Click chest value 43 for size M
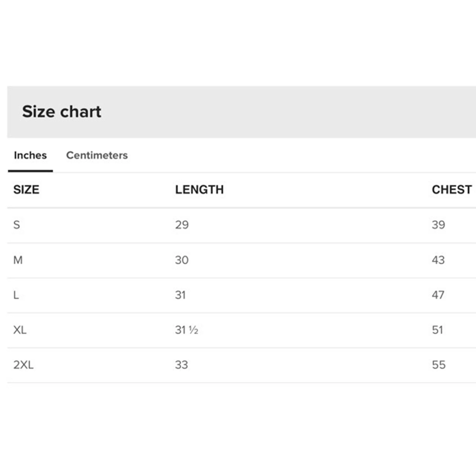Screen dimensions: 476x476 coord(438,260)
